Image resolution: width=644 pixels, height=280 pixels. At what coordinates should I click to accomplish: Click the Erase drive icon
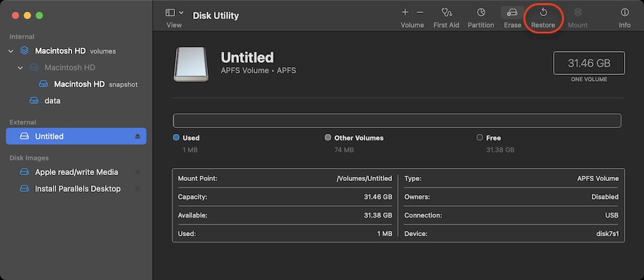point(512,13)
